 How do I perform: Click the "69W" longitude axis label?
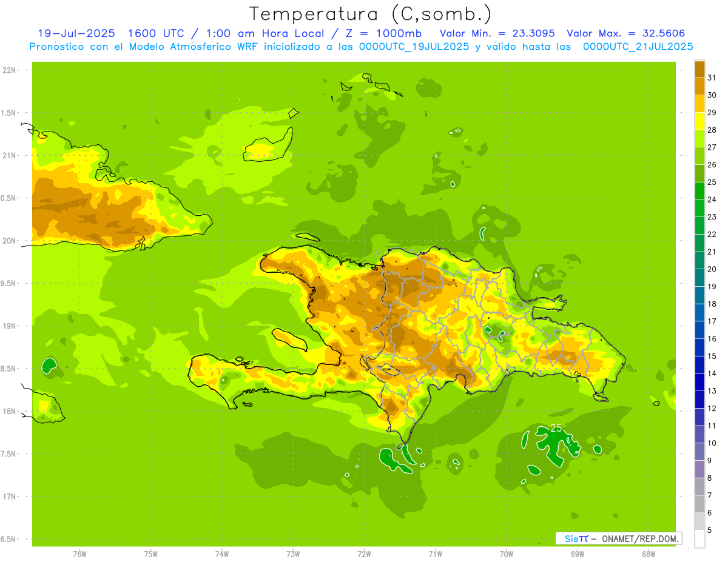pyautogui.click(x=577, y=554)
